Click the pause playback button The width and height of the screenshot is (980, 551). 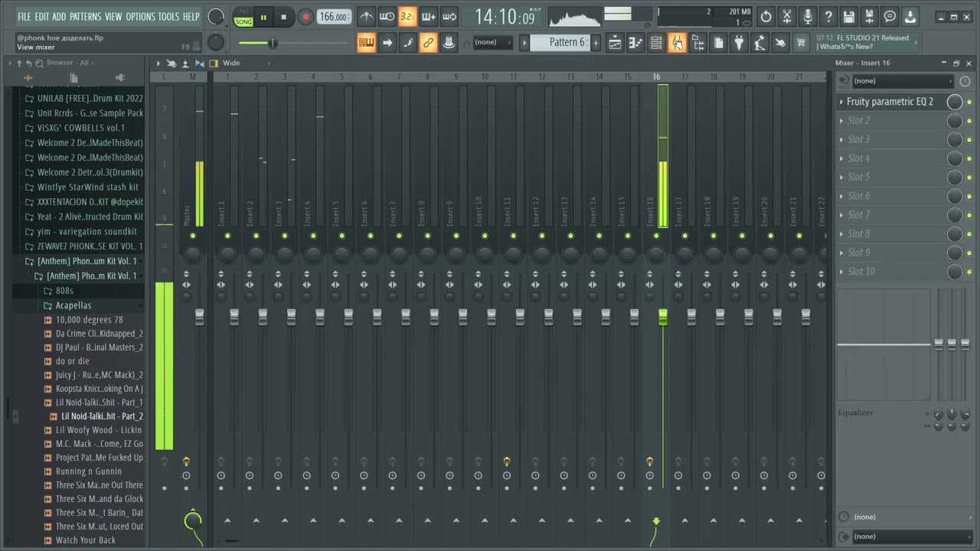[263, 17]
